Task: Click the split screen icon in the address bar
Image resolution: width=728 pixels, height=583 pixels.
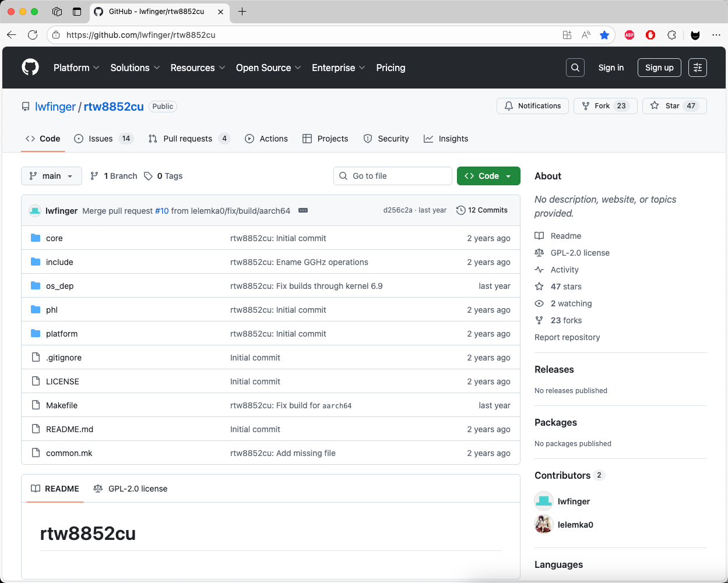Action: [567, 35]
